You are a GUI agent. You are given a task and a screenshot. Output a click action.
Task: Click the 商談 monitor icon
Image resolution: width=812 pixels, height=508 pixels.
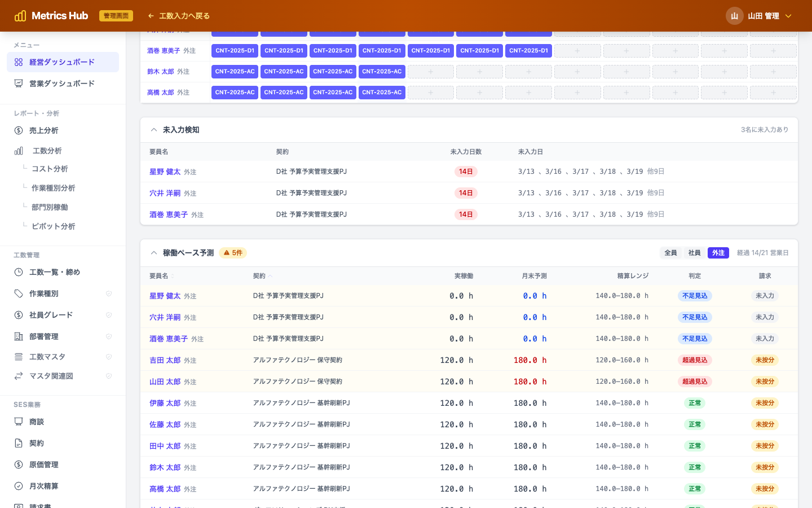19,422
